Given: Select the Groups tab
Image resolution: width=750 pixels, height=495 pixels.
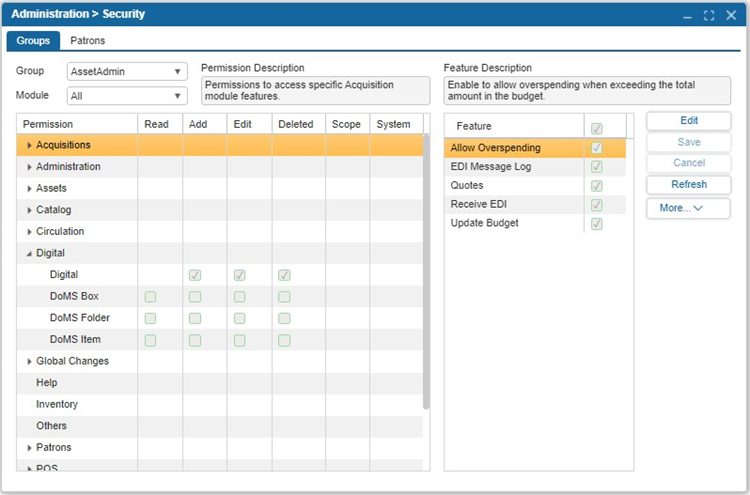Looking at the screenshot, I should 33,41.
